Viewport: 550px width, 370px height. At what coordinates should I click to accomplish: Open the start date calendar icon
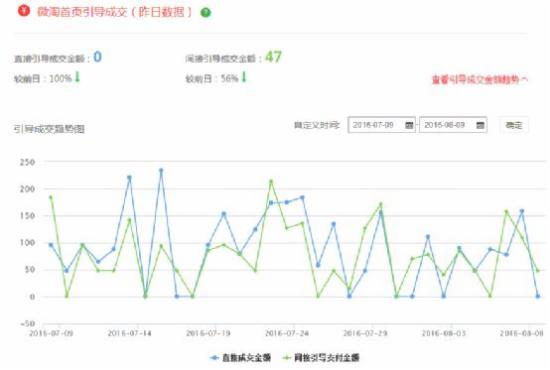click(x=409, y=125)
